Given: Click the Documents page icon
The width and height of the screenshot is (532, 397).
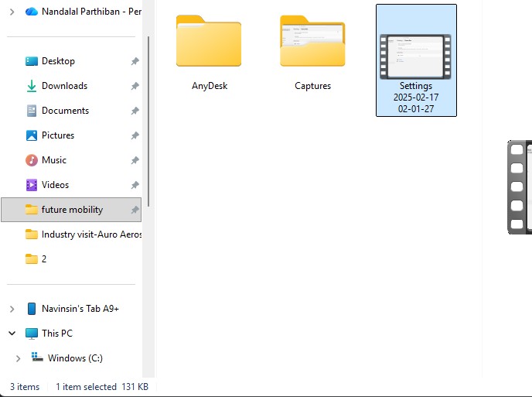Looking at the screenshot, I should 32,111.
